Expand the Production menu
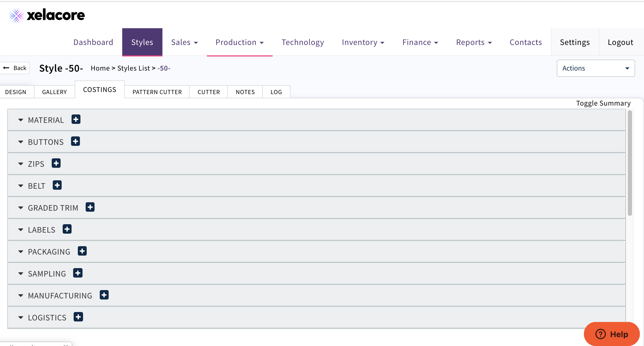This screenshot has width=644, height=346. click(x=239, y=42)
